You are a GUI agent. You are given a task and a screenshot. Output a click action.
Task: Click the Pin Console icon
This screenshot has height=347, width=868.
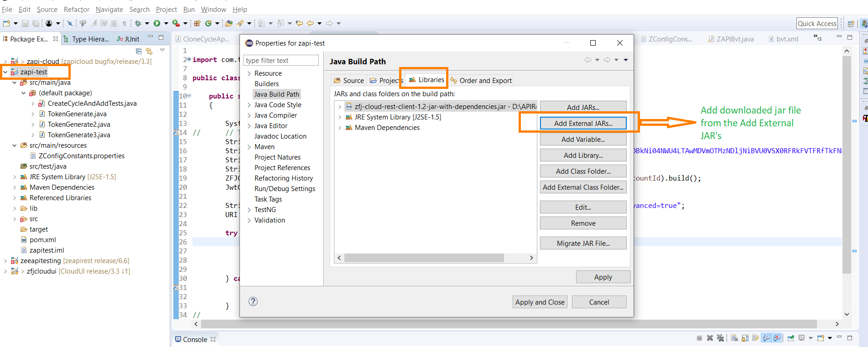click(791, 338)
